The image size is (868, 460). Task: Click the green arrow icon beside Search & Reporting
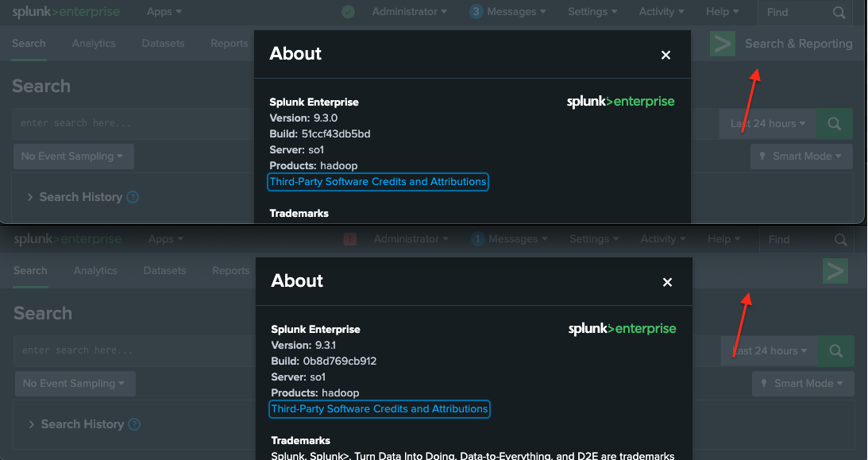[722, 44]
